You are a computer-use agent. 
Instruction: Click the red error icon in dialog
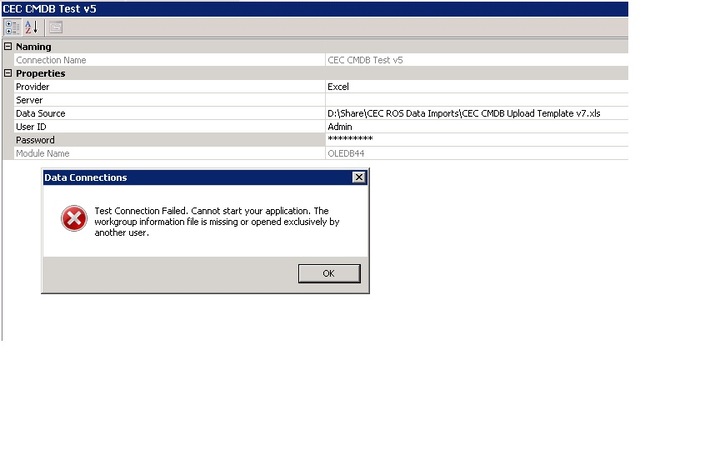click(74, 218)
